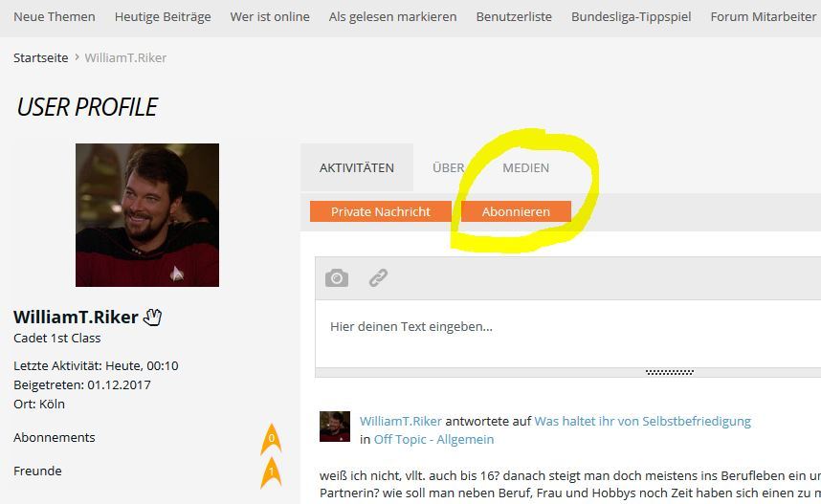Click the Private Nachricht button
Image resolution: width=821 pixels, height=504 pixels.
[381, 211]
